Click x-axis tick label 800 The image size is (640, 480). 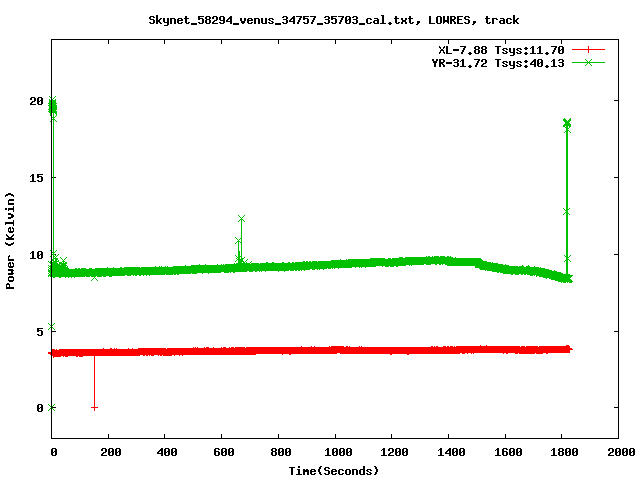point(281,452)
